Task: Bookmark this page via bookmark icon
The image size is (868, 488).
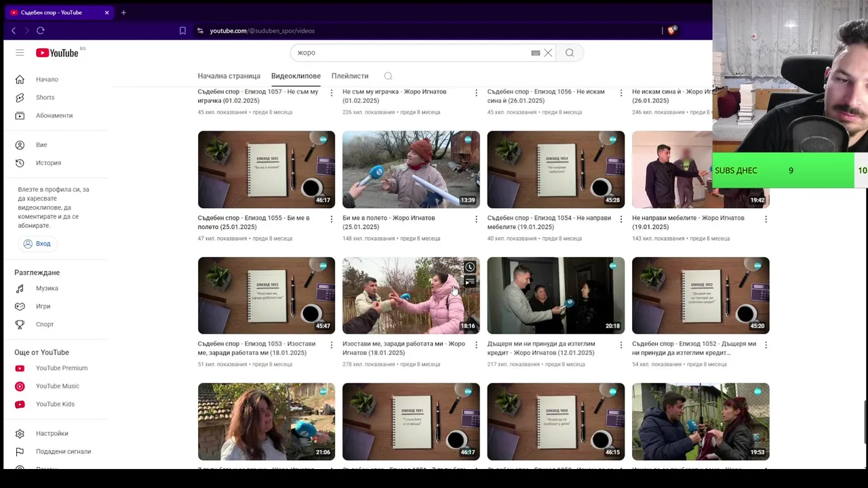Action: pyautogui.click(x=182, y=30)
